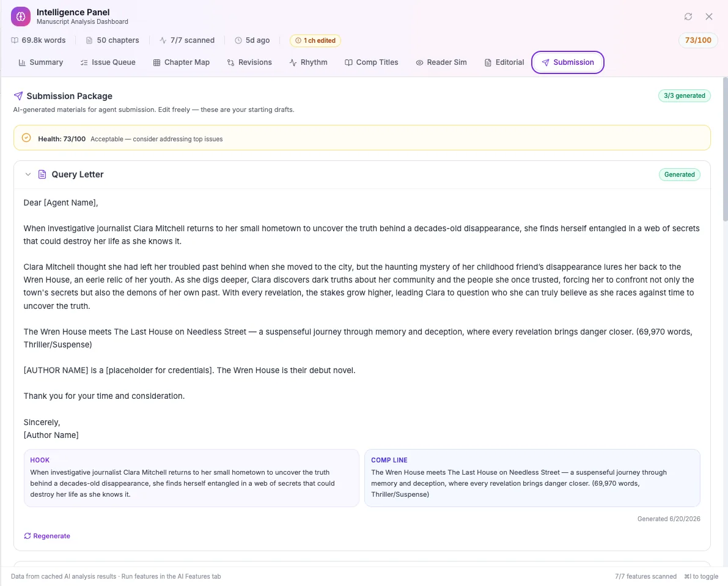
Task: Go to the Revisions tab
Action: [249, 62]
